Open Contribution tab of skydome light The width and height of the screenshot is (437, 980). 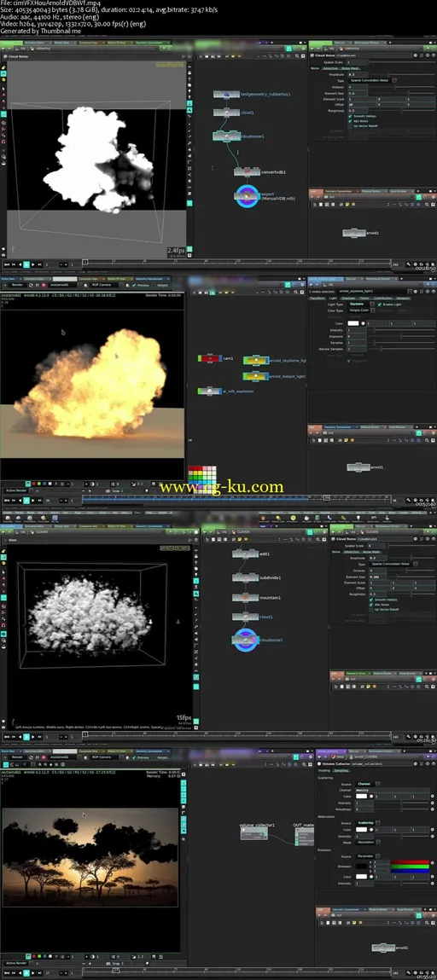[382, 299]
